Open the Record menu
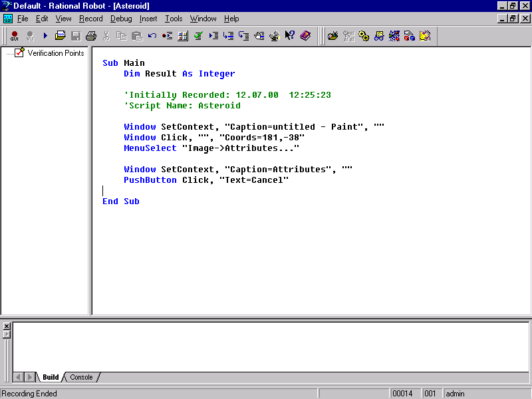Image resolution: width=532 pixels, height=399 pixels. click(91, 19)
